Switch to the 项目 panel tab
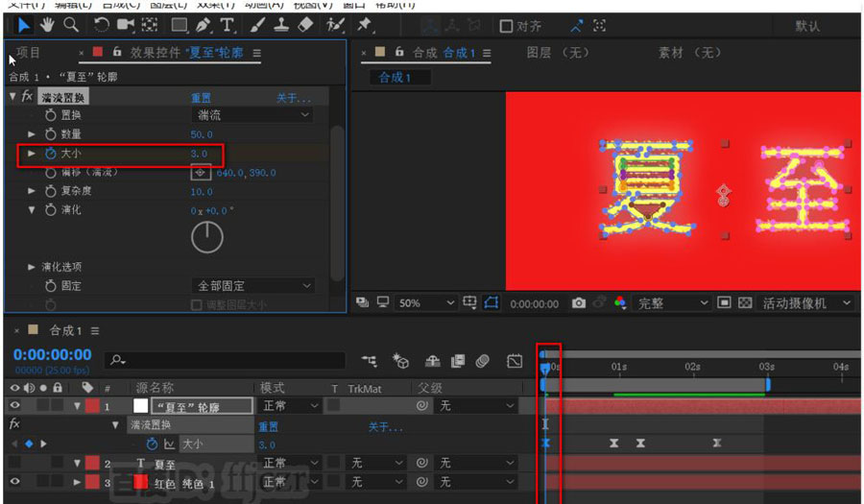The width and height of the screenshot is (864, 504). click(x=28, y=53)
